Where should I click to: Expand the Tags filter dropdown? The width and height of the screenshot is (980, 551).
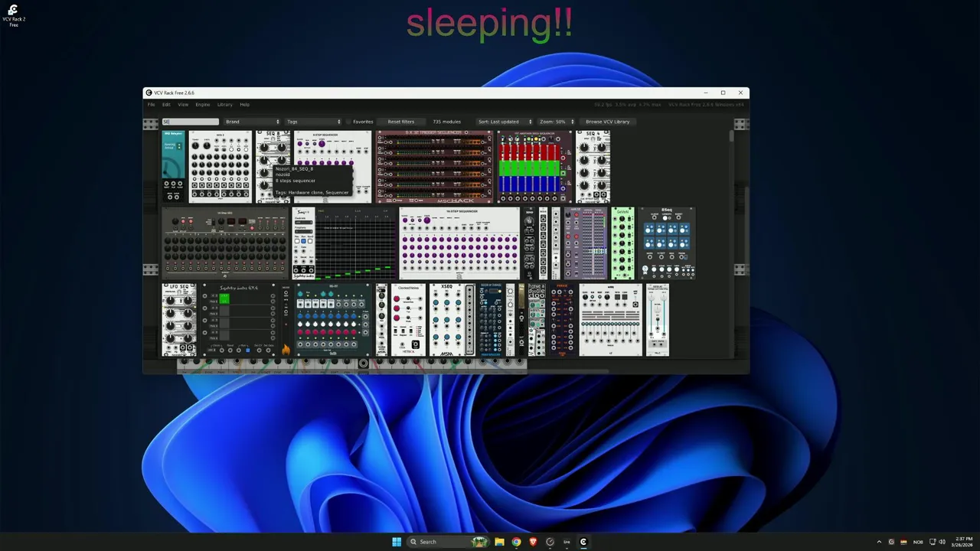click(x=312, y=122)
